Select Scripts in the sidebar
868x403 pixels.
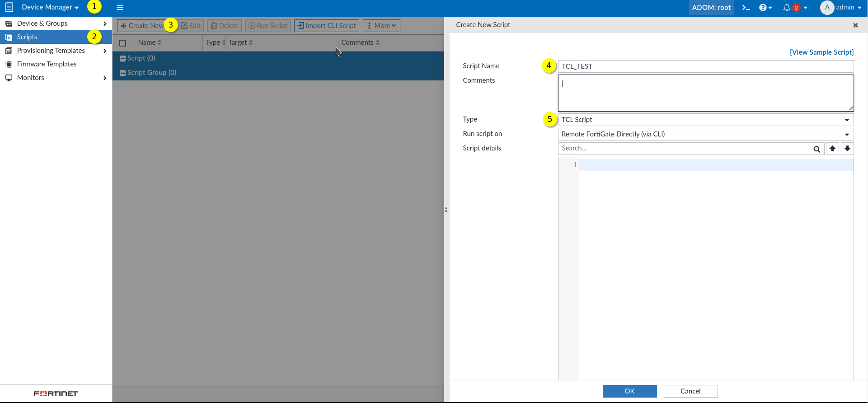click(x=56, y=37)
